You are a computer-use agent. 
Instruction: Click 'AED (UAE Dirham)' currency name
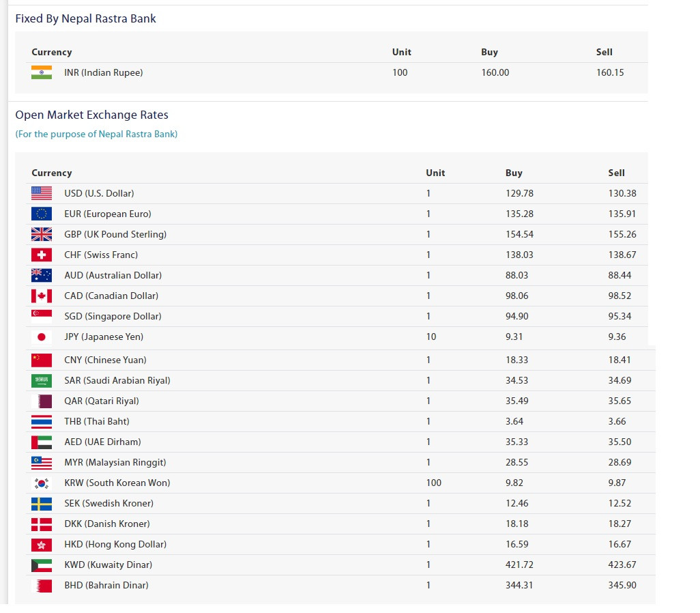coord(102,442)
